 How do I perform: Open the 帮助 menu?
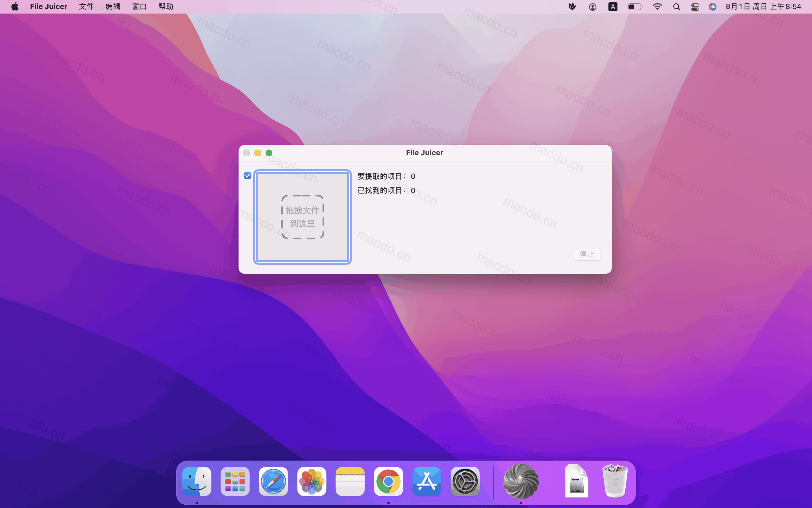tap(166, 7)
